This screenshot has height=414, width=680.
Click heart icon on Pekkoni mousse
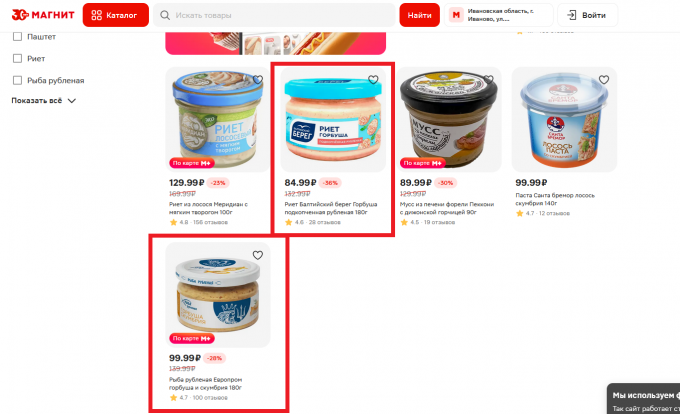[488, 80]
